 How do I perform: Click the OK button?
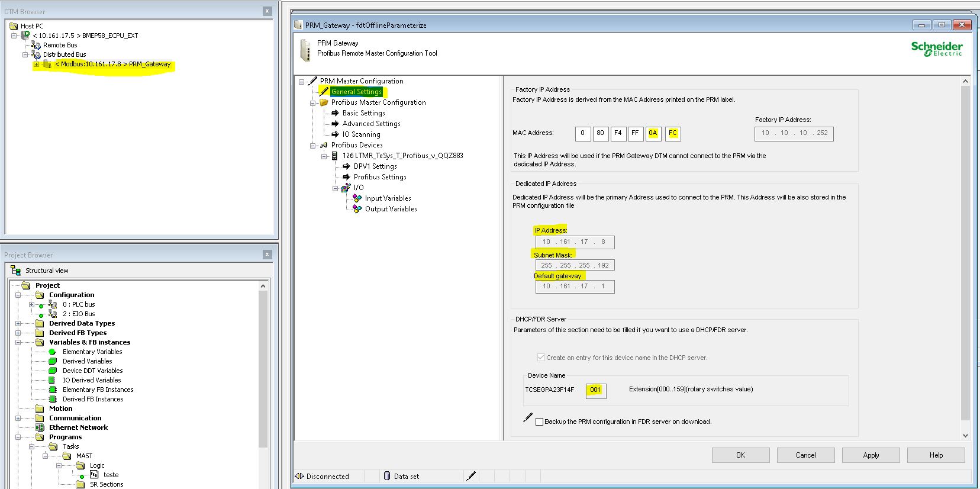[740, 455]
